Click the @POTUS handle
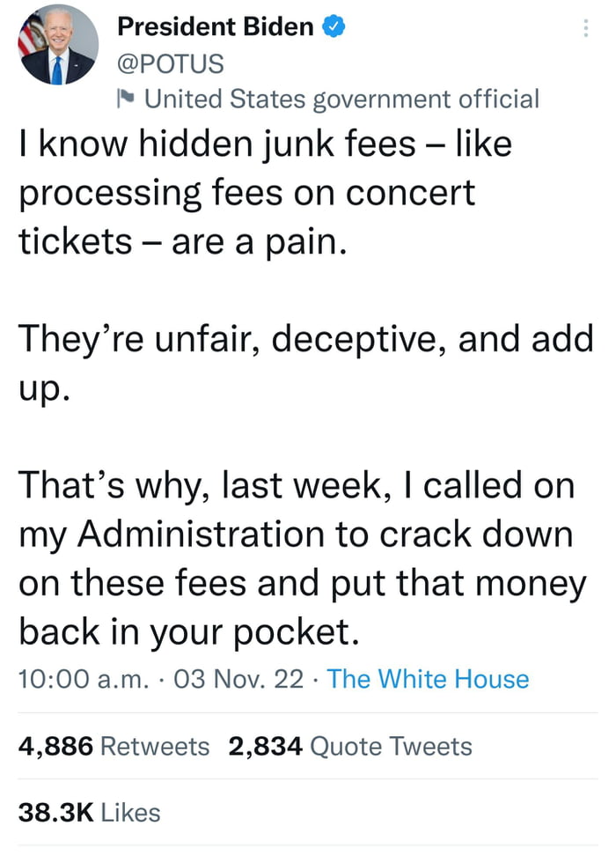The height and width of the screenshot is (863, 616). tap(172, 63)
